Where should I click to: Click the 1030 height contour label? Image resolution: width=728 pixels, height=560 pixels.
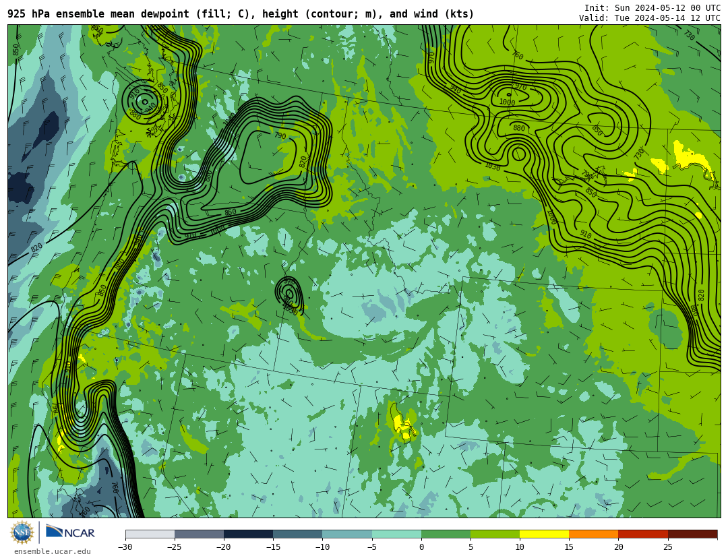click(x=493, y=166)
